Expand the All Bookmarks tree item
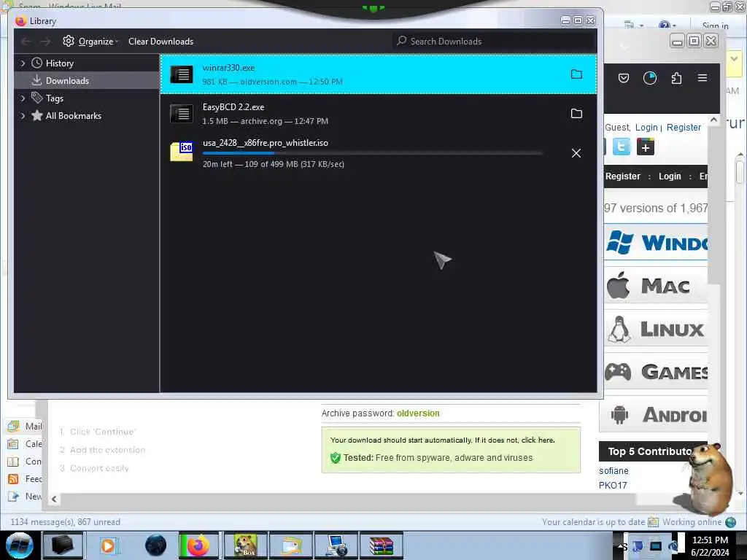 tap(23, 116)
